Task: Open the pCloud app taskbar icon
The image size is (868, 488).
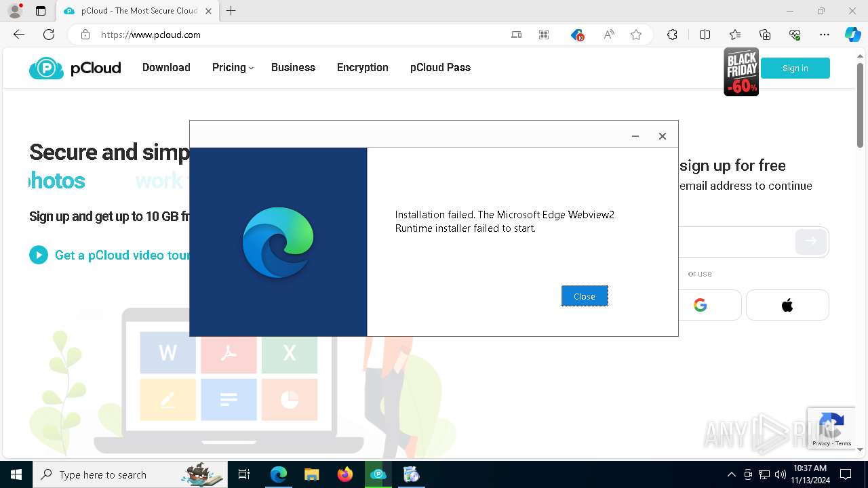Action: click(x=378, y=474)
